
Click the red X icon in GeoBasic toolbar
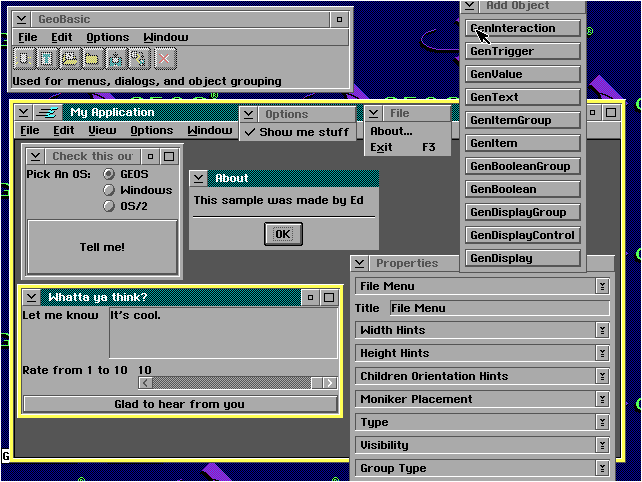tap(165, 59)
